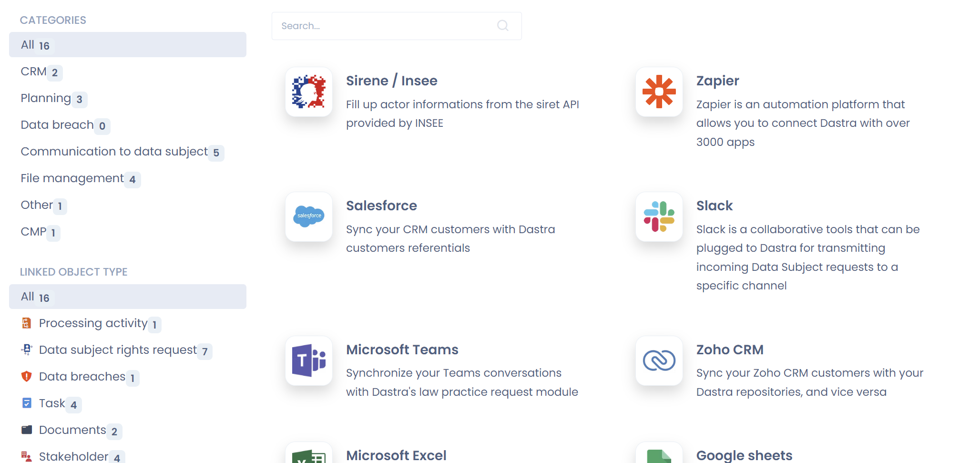Click the Zoho CRM link icon
Viewport: 980px width, 463px height.
coord(659,361)
